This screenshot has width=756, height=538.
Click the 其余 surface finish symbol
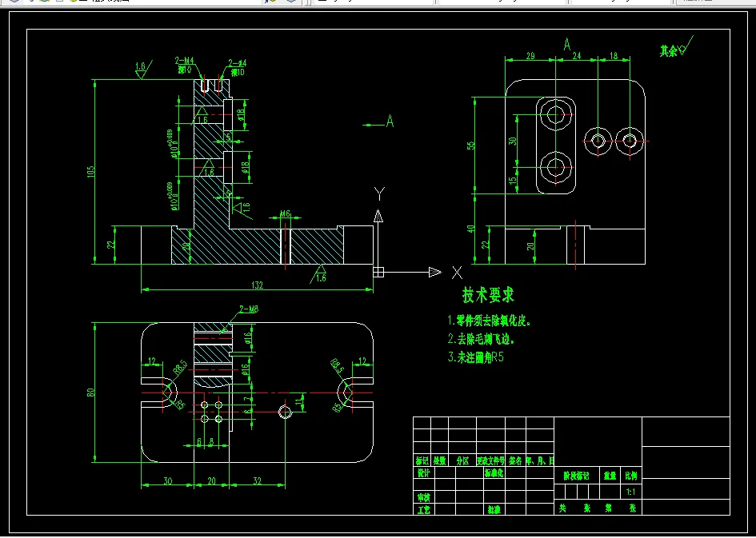(676, 49)
